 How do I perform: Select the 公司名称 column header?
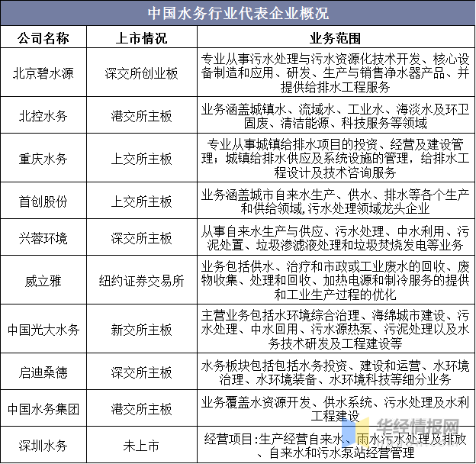tap(43, 38)
